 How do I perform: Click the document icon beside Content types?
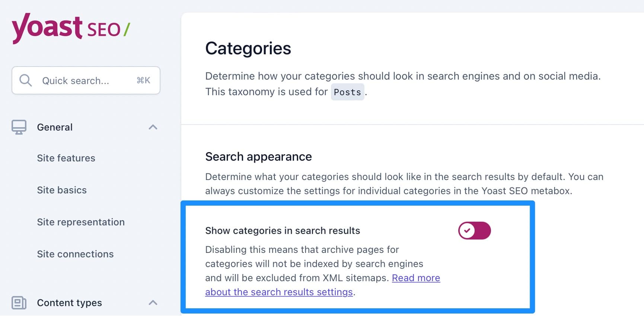click(x=19, y=303)
